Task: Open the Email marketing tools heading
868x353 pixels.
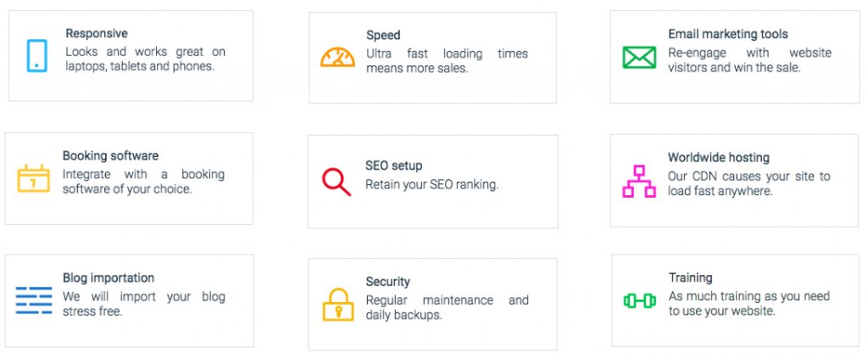Action: pos(728,34)
